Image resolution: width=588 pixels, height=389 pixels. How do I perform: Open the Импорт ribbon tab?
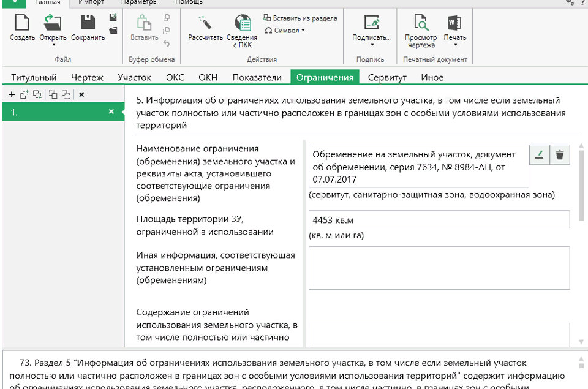tap(91, 2)
